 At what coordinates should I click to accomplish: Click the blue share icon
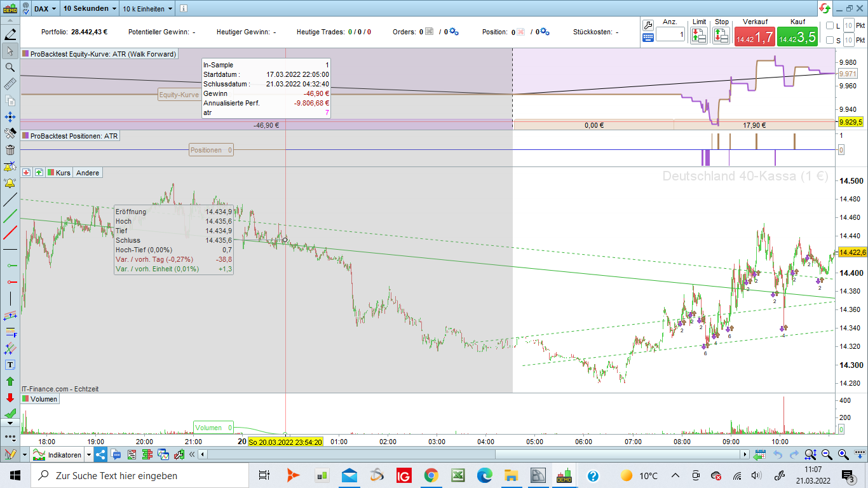pyautogui.click(x=100, y=454)
